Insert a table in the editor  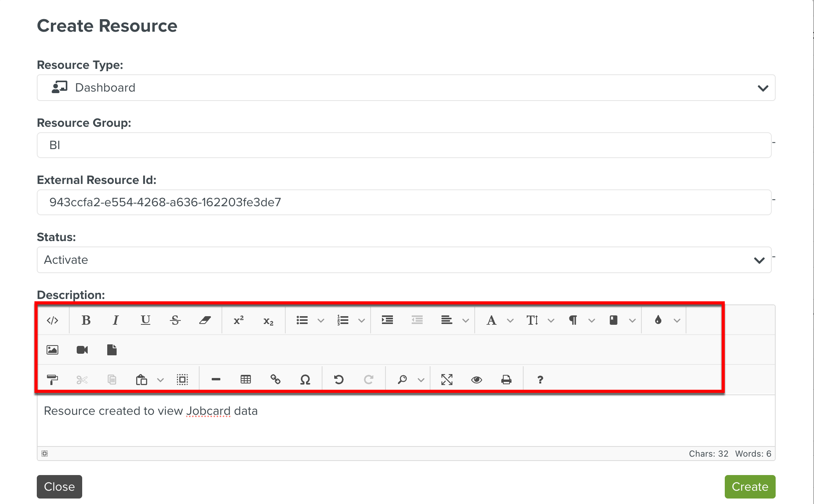coord(246,380)
